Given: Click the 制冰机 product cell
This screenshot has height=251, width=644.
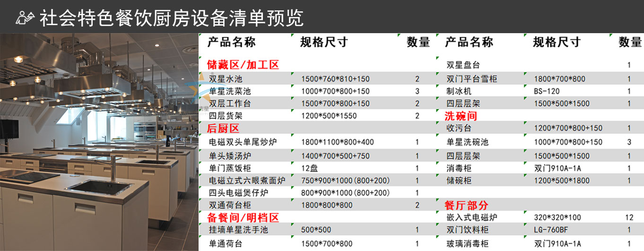Looking at the screenshot, I should tap(459, 91).
